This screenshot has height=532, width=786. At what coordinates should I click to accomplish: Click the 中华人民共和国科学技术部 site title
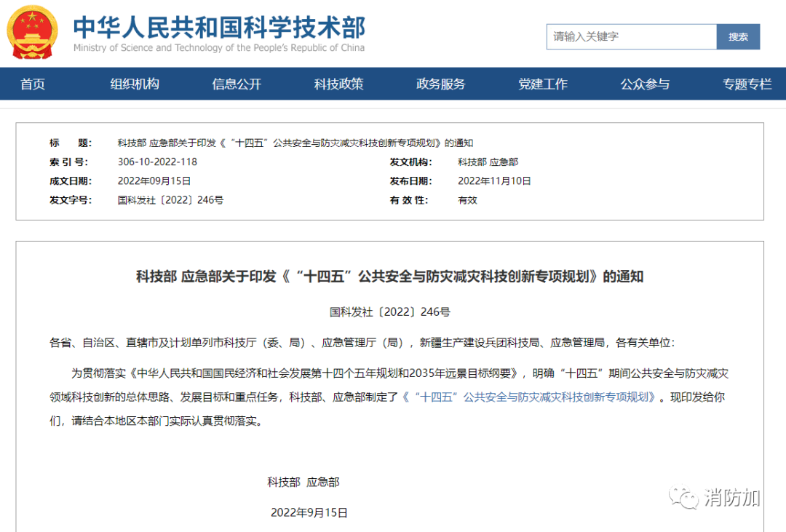(x=218, y=26)
